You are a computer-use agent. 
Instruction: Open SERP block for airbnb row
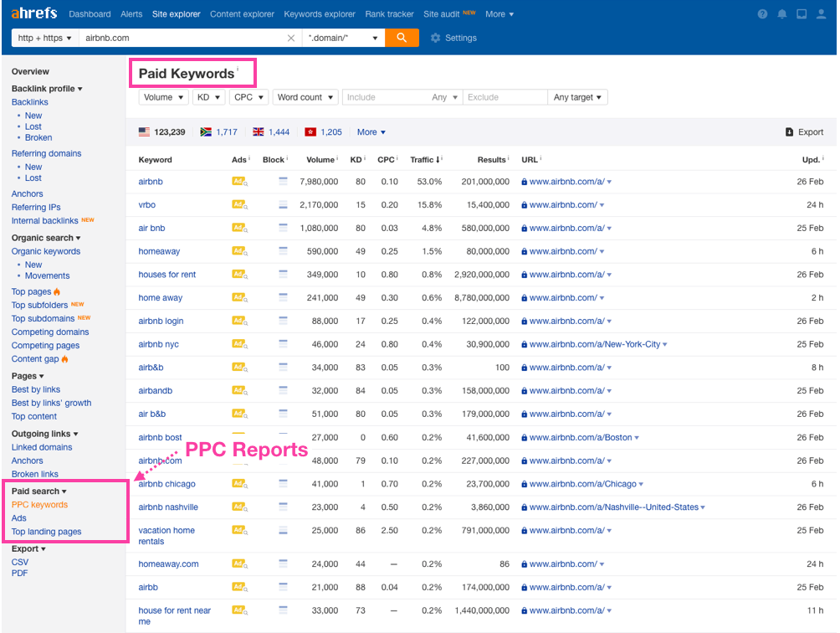tap(283, 181)
